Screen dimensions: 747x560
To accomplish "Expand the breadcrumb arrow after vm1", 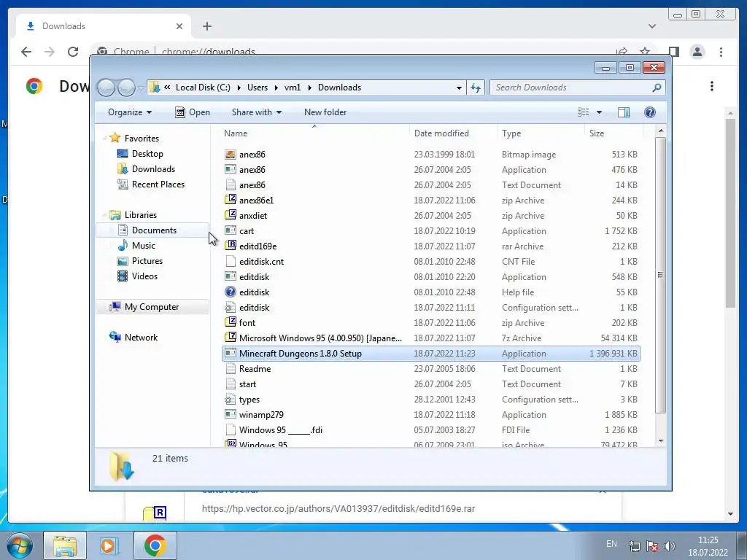I will tap(309, 87).
